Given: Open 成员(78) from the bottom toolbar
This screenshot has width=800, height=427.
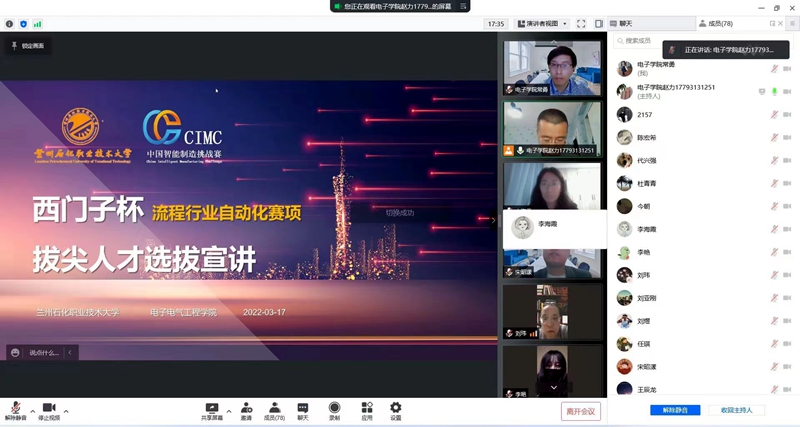Looking at the screenshot, I should point(274,411).
